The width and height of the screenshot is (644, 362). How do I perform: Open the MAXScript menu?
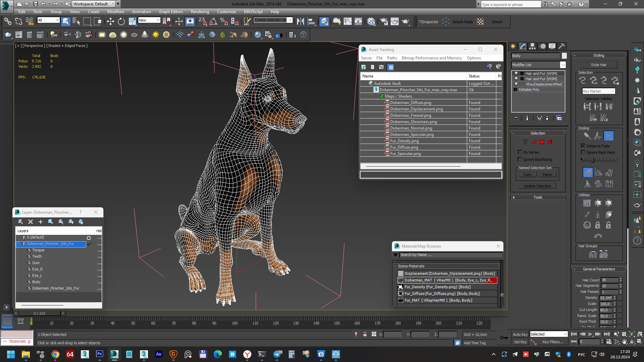point(253,11)
